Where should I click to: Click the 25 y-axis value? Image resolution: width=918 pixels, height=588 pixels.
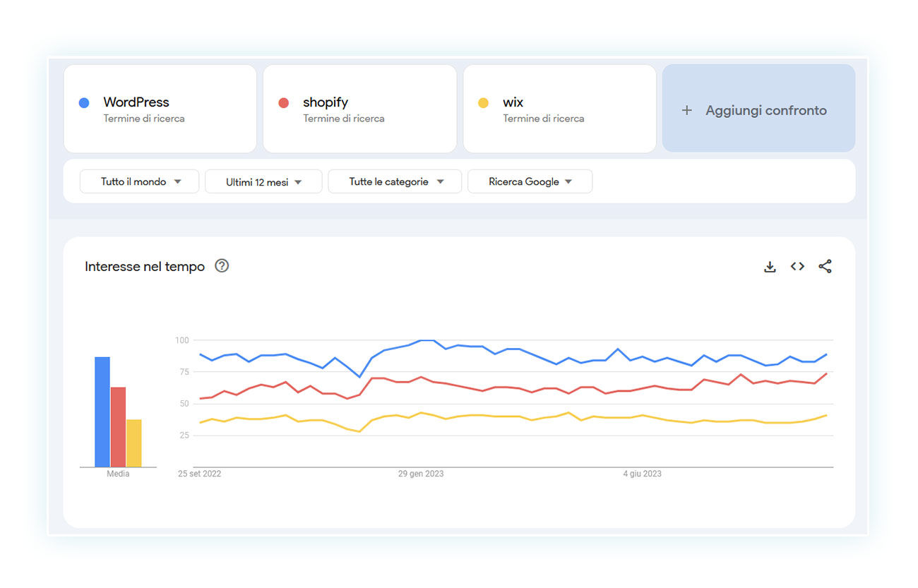coord(184,436)
